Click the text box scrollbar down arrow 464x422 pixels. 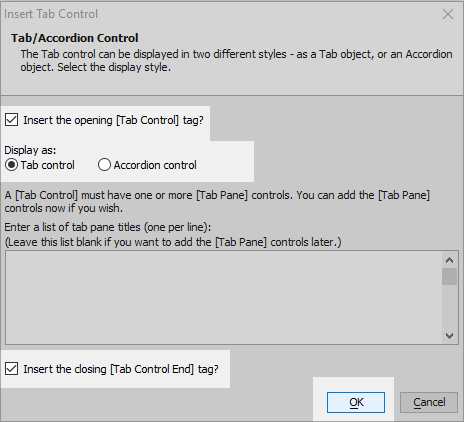[x=449, y=336]
